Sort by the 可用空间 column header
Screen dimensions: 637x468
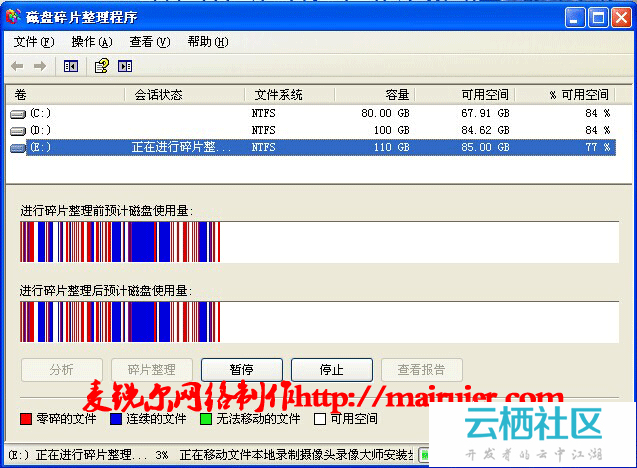pyautogui.click(x=465, y=95)
